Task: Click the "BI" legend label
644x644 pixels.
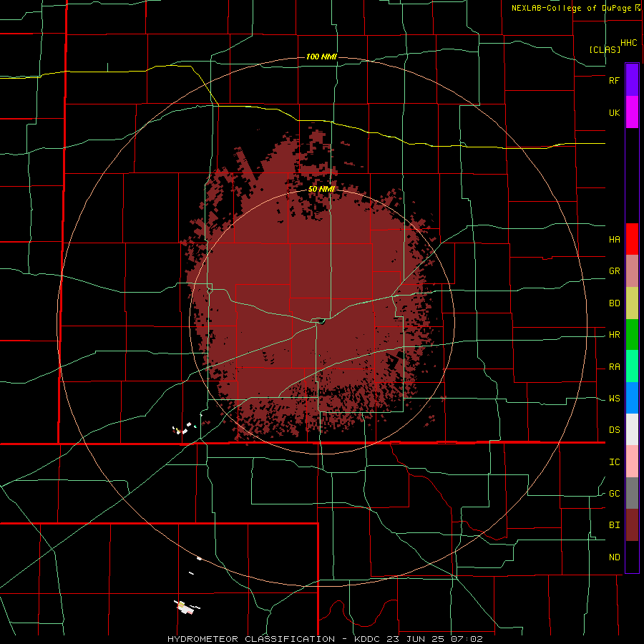Action: (614, 525)
